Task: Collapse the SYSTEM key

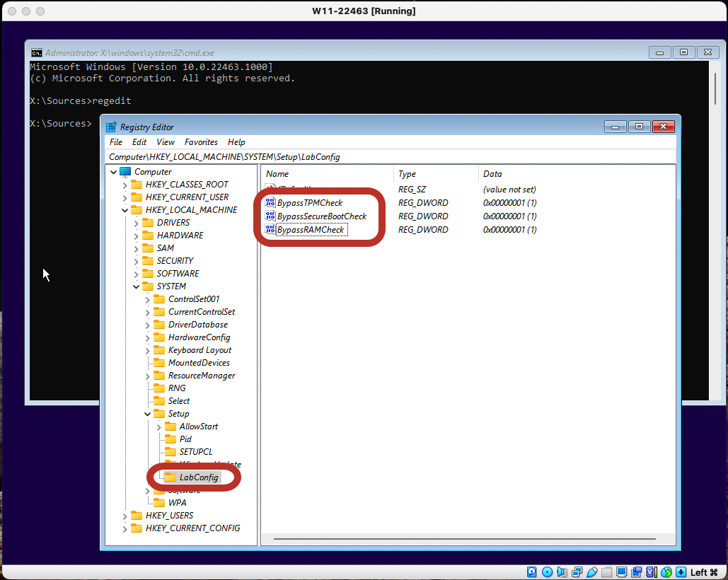Action: tap(136, 286)
